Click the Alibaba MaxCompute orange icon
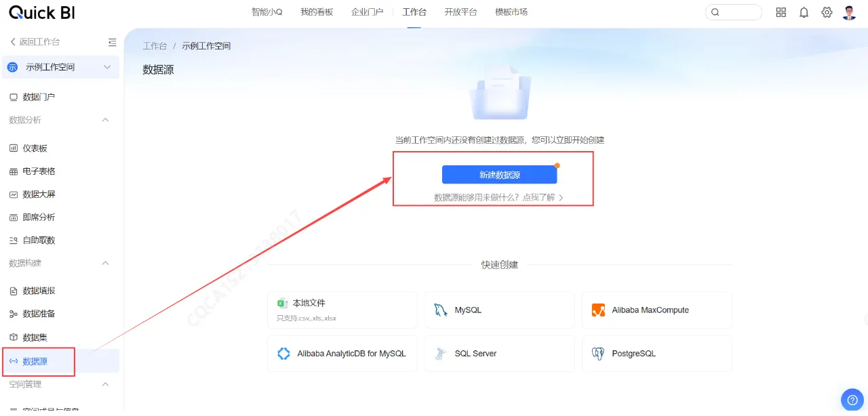This screenshot has height=416, width=868. click(598, 310)
